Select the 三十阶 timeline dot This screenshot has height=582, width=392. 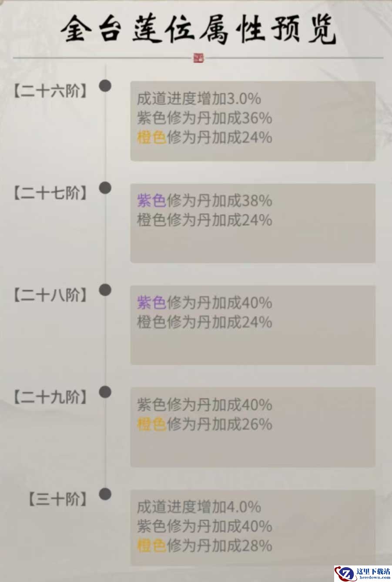point(105,494)
